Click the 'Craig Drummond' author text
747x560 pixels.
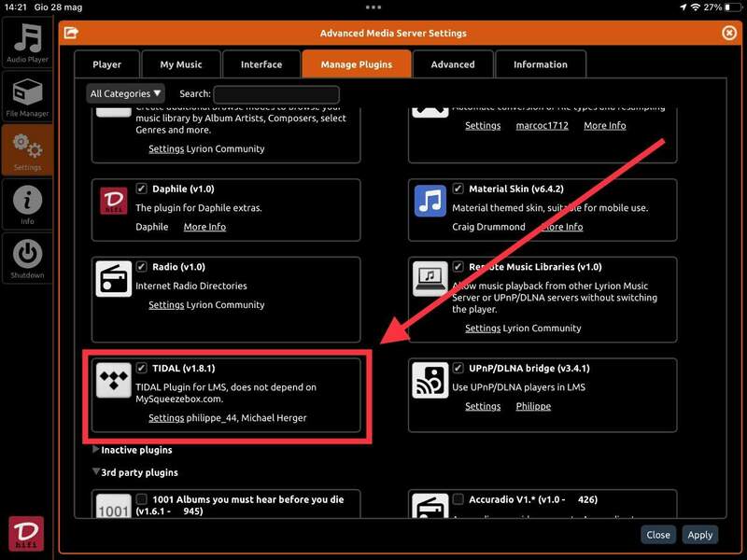click(488, 227)
